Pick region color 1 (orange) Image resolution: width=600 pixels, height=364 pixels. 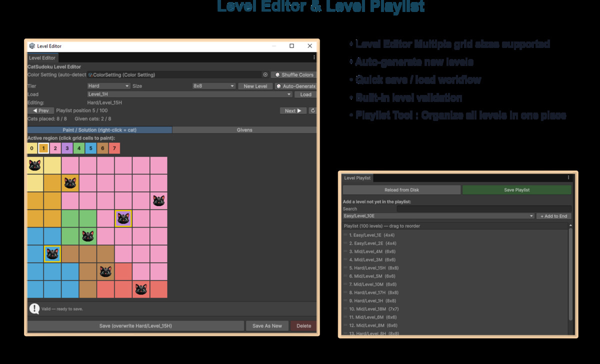(x=43, y=148)
